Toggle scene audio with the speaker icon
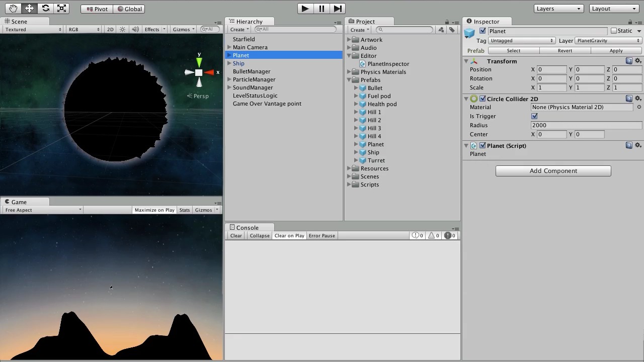Screen dimensions: 644x362 pos(135,29)
